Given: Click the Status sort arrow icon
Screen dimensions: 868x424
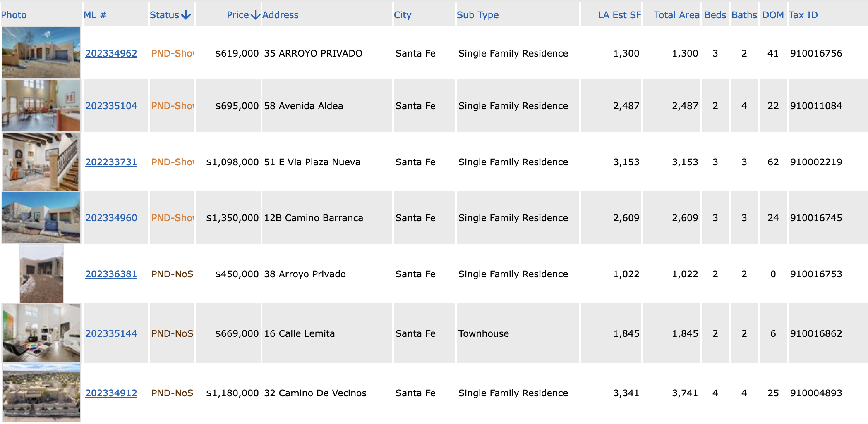Looking at the screenshot, I should [186, 15].
